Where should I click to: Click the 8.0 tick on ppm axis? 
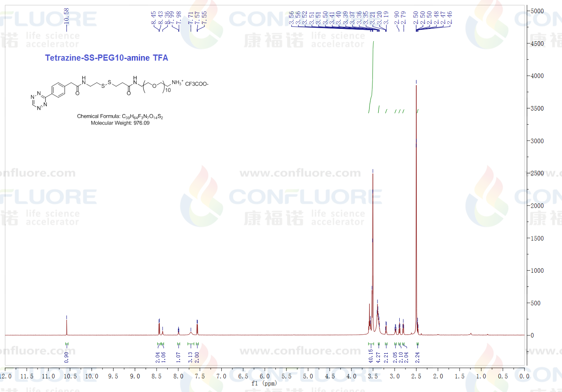pyautogui.click(x=178, y=376)
